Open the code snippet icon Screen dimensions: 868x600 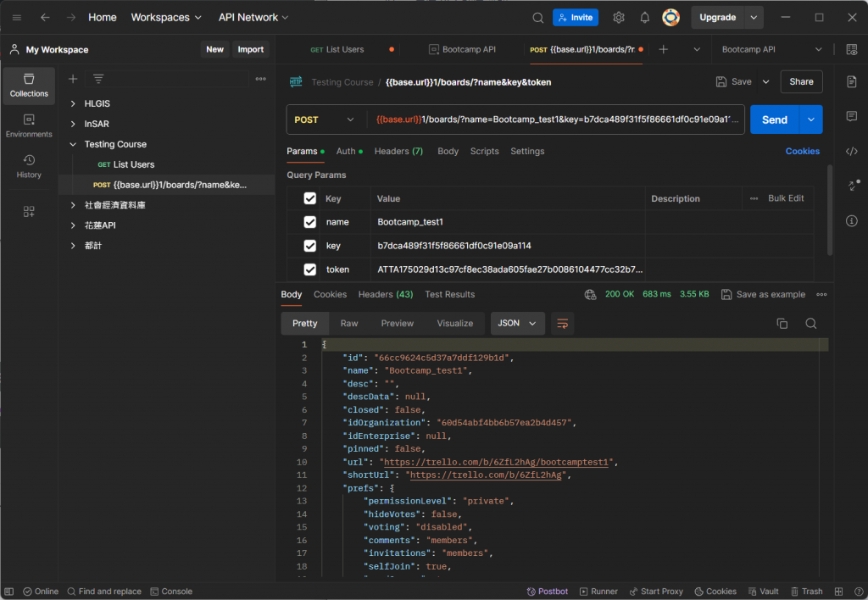(852, 151)
